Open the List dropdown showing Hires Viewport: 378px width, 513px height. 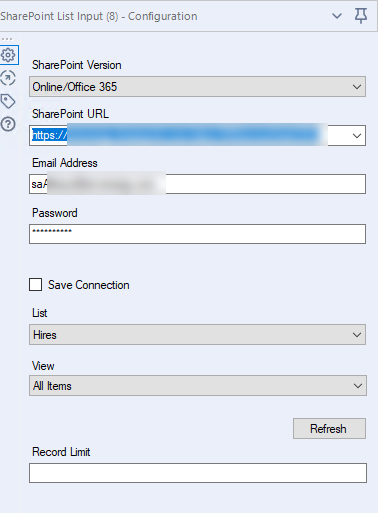point(197,335)
